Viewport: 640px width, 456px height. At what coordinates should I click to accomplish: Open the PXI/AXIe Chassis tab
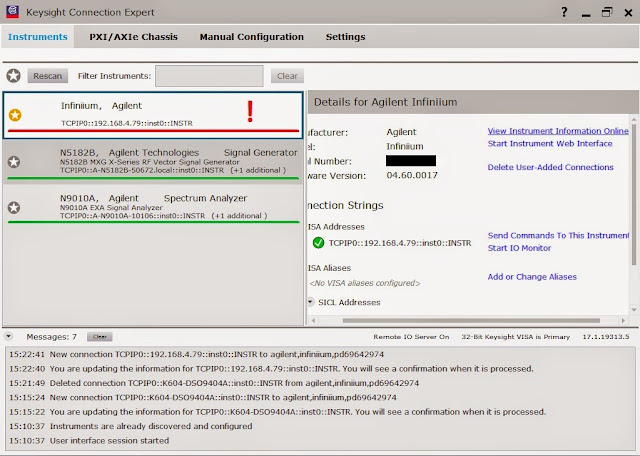(x=133, y=37)
